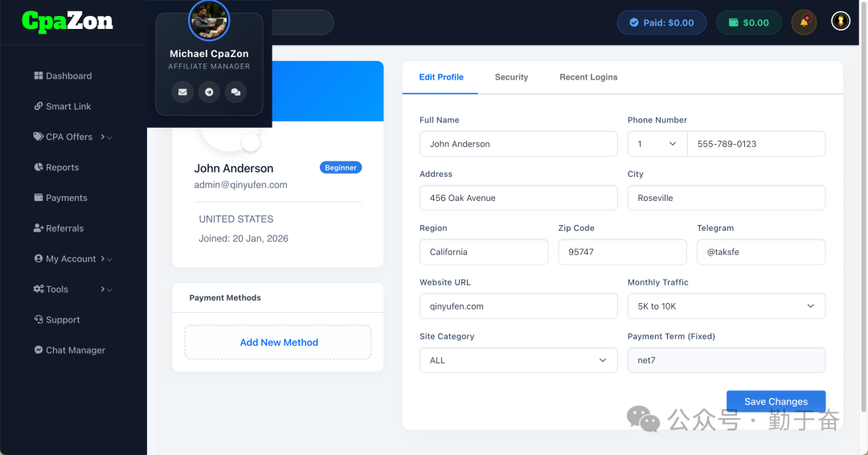Screen dimensions: 868x455
Task: Click the Payment Term net7 field
Action: [727, 360]
